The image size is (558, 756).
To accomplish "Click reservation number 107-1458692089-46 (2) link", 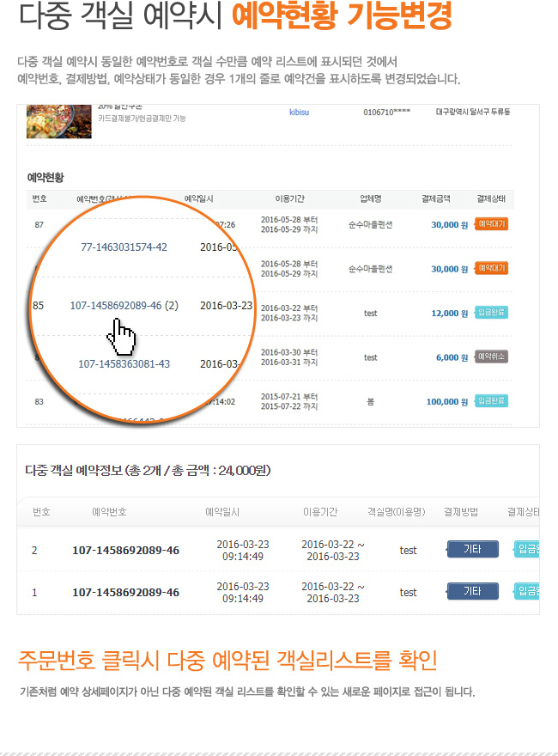I will click(124, 306).
